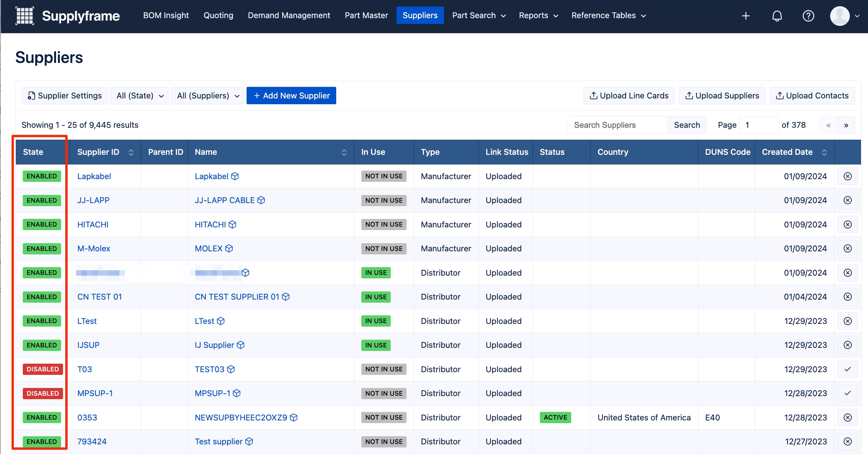Click the ACTIVE status badge
This screenshot has width=868, height=454.
pyautogui.click(x=555, y=418)
